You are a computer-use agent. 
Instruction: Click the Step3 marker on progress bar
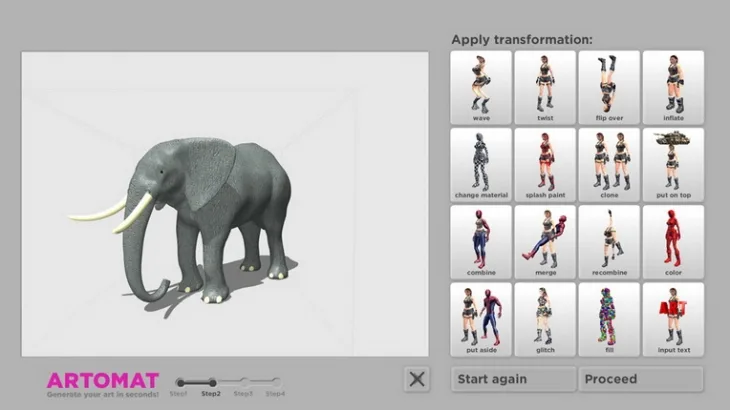point(244,383)
